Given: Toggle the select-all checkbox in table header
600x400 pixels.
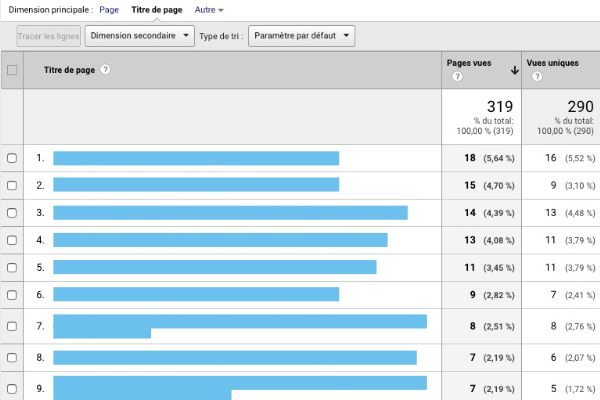Looking at the screenshot, I should [12, 70].
